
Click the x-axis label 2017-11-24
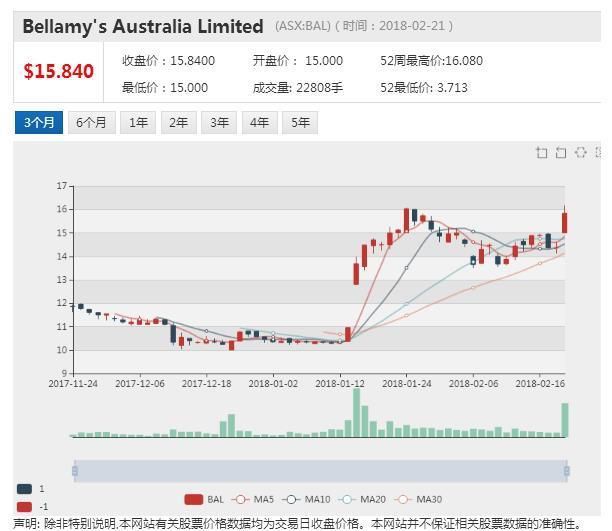[x=73, y=383]
